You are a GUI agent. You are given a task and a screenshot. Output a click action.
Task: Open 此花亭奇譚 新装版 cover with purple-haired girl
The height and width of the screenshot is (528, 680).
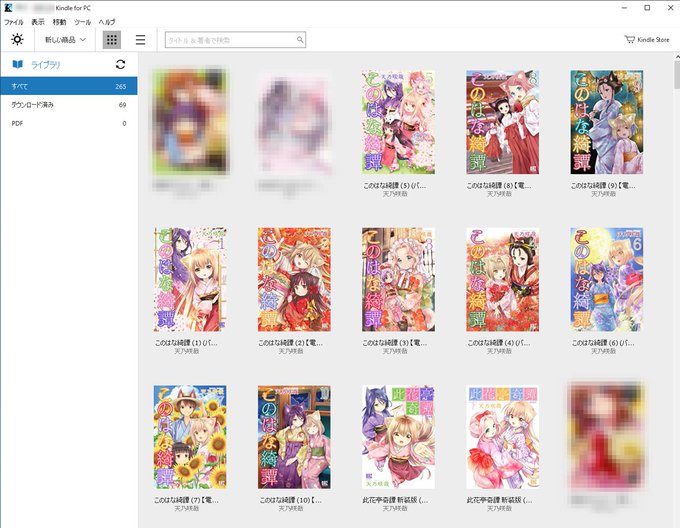(399, 437)
